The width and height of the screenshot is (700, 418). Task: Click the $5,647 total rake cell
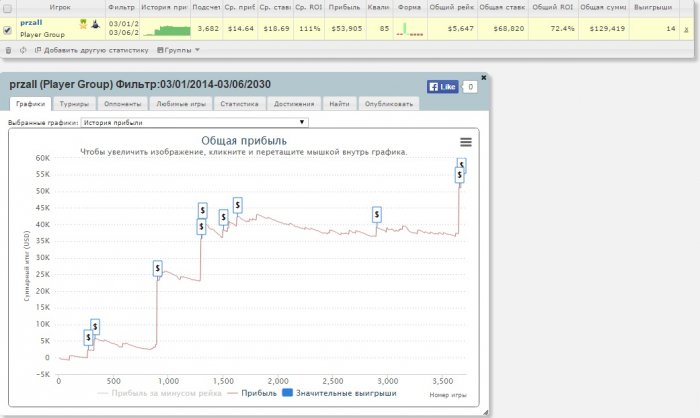[461, 29]
